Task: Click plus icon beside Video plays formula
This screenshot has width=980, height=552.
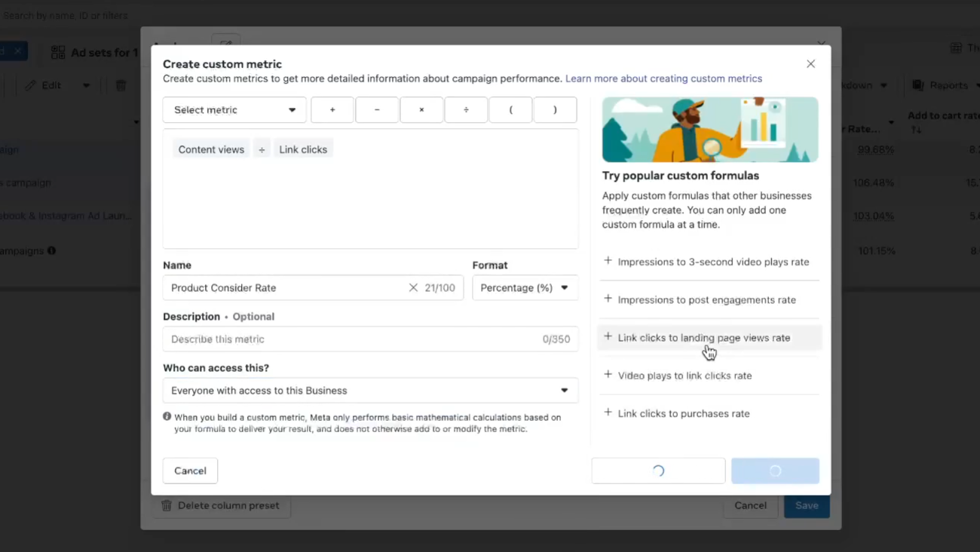Action: click(x=608, y=374)
